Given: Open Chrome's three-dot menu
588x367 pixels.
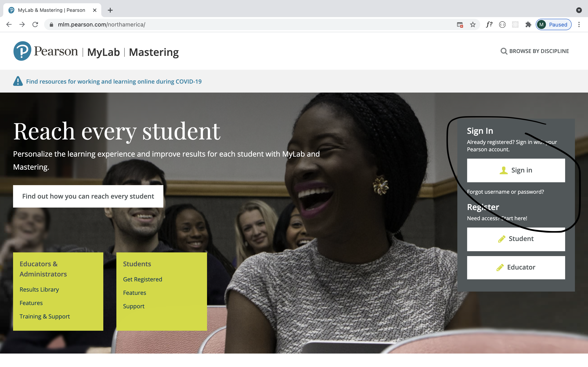Looking at the screenshot, I should 579,24.
